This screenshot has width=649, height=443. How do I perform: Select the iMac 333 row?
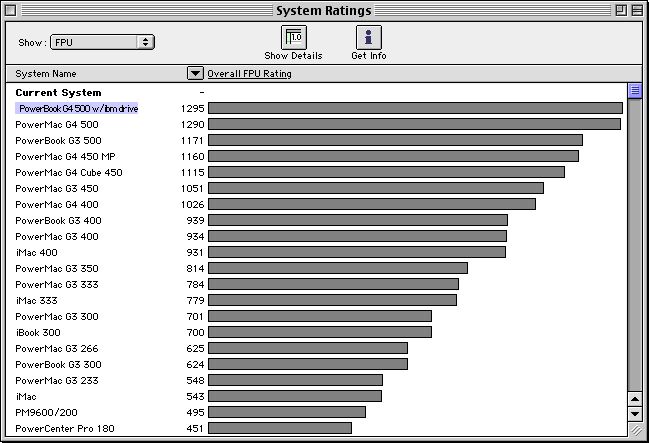(x=317, y=301)
